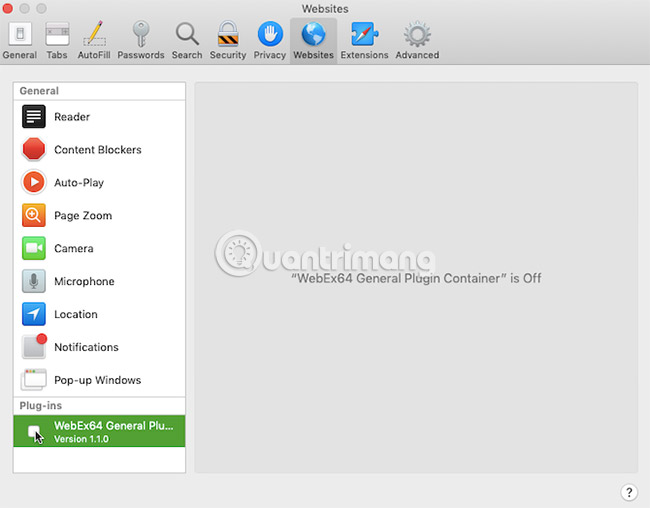Click the help question mark button
Screen dimensions: 650x508
pos(629,492)
